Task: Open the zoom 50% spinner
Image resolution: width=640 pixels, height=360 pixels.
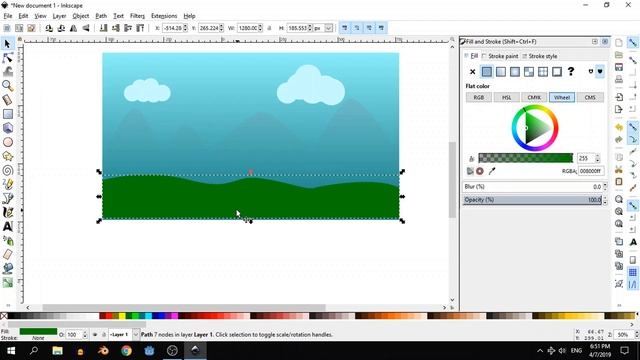Action: click(x=637, y=334)
